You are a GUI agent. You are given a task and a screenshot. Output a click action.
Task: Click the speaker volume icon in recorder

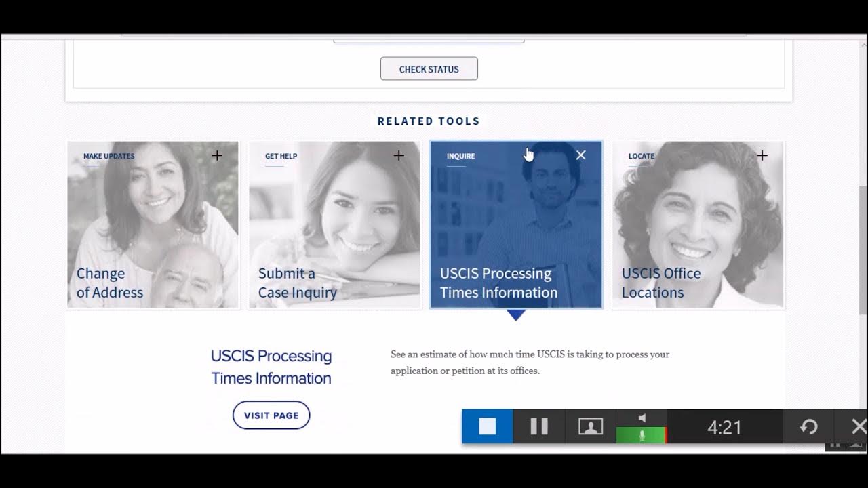pyautogui.click(x=642, y=418)
